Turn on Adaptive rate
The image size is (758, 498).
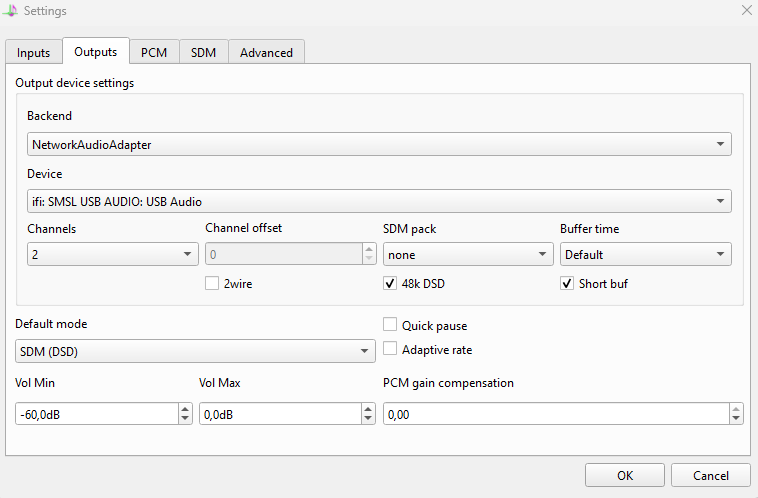(x=390, y=349)
